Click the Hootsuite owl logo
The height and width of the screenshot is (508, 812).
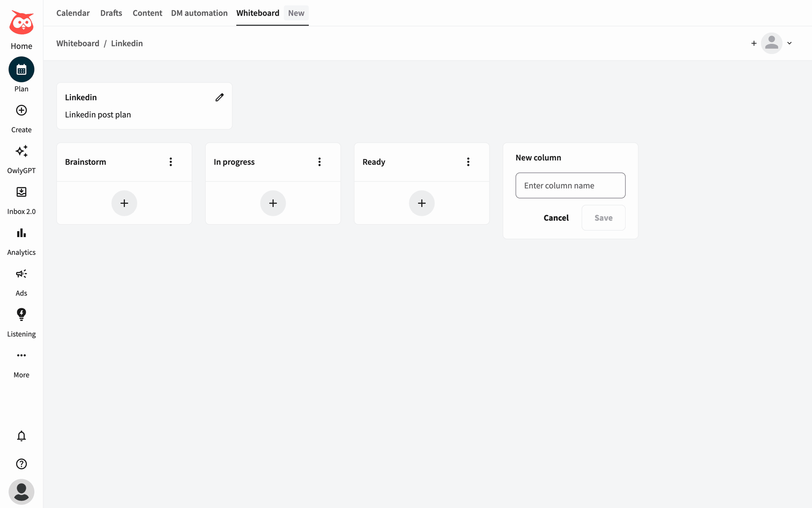click(21, 22)
